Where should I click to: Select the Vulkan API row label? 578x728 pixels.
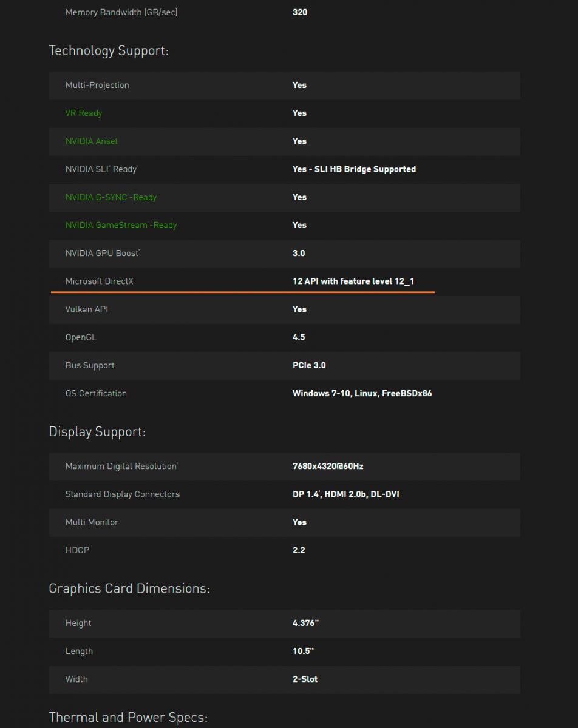click(87, 309)
